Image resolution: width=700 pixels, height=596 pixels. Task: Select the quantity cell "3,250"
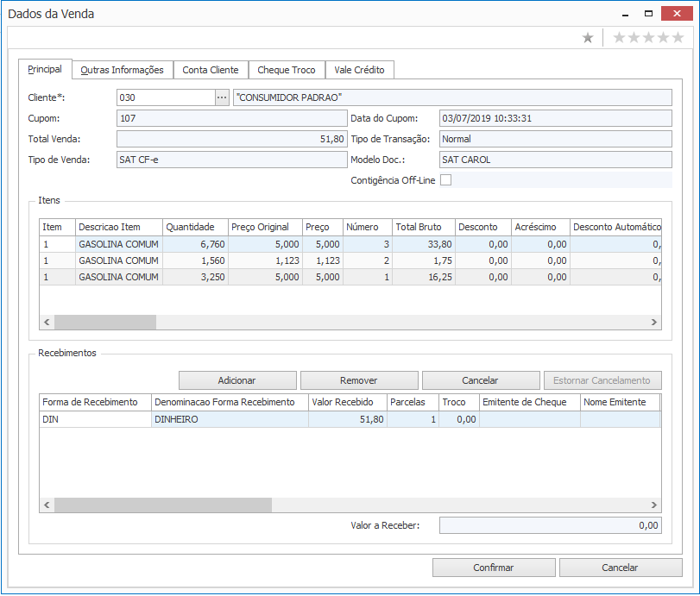[196, 277]
